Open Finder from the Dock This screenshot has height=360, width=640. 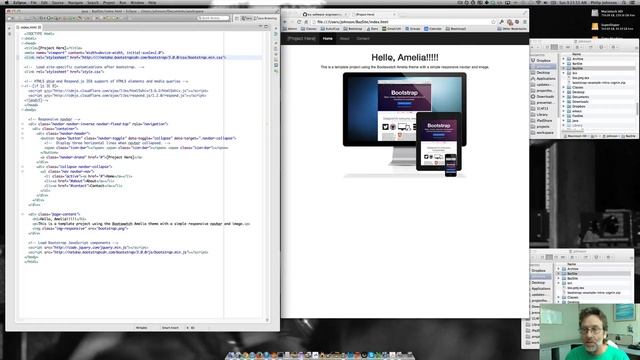231,356
